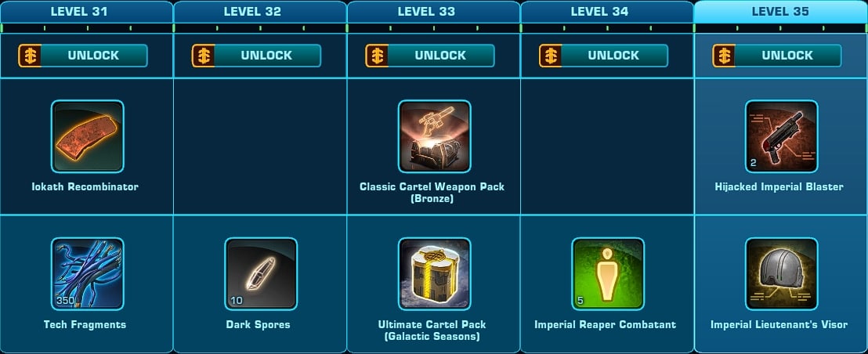Screen dimensions: 868x354
Task: Select the Level 33 column header
Action: [433, 12]
